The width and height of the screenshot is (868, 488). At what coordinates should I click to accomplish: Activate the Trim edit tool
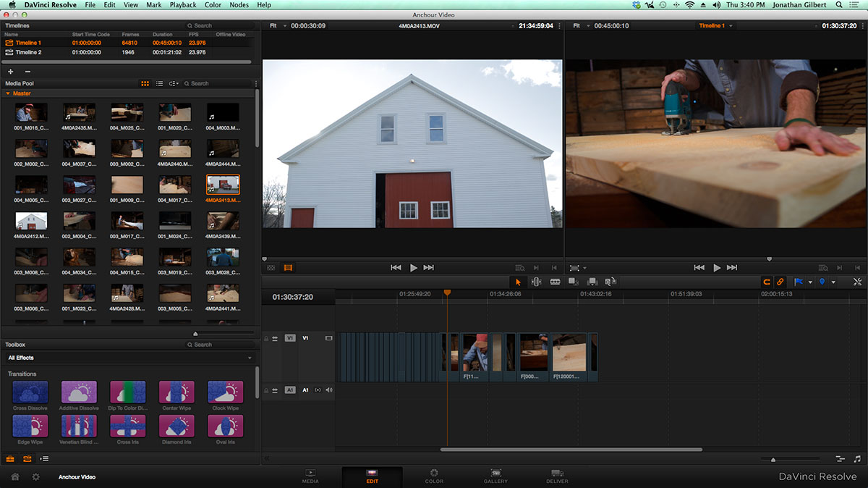pos(536,282)
